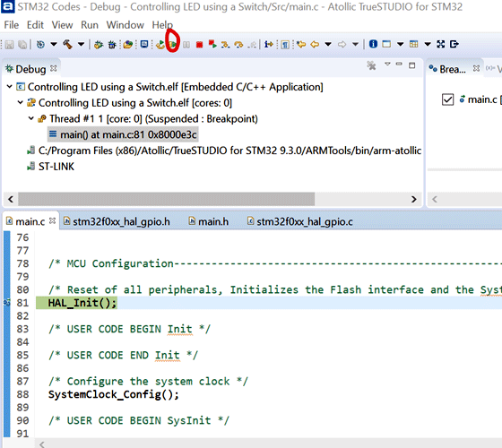Click the table grid view icon

(x=413, y=44)
